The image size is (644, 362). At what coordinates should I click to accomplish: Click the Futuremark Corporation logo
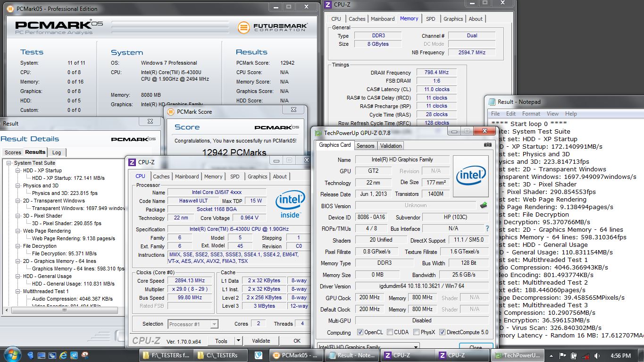(273, 27)
